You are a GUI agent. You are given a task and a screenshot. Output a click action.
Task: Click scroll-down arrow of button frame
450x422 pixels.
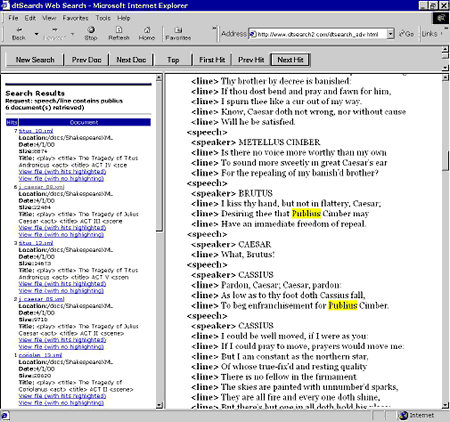[445, 68]
